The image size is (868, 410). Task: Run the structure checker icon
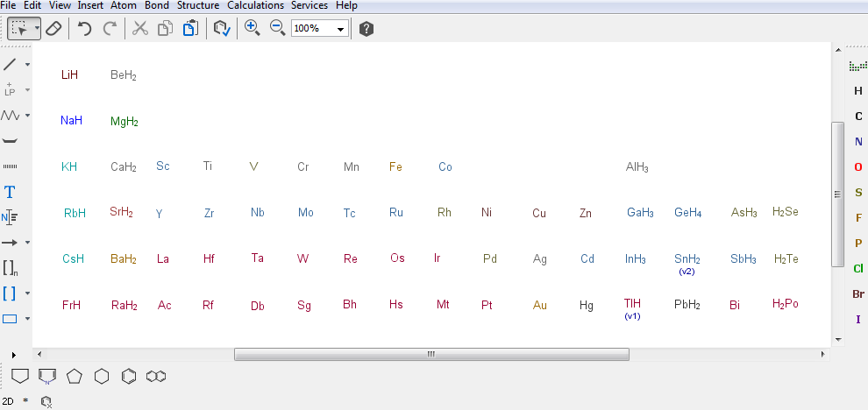[221, 29]
